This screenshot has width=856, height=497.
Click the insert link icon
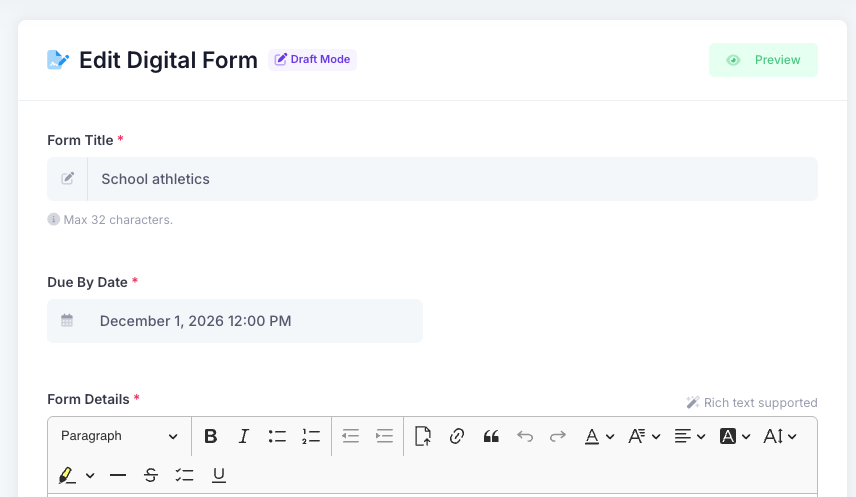click(457, 436)
